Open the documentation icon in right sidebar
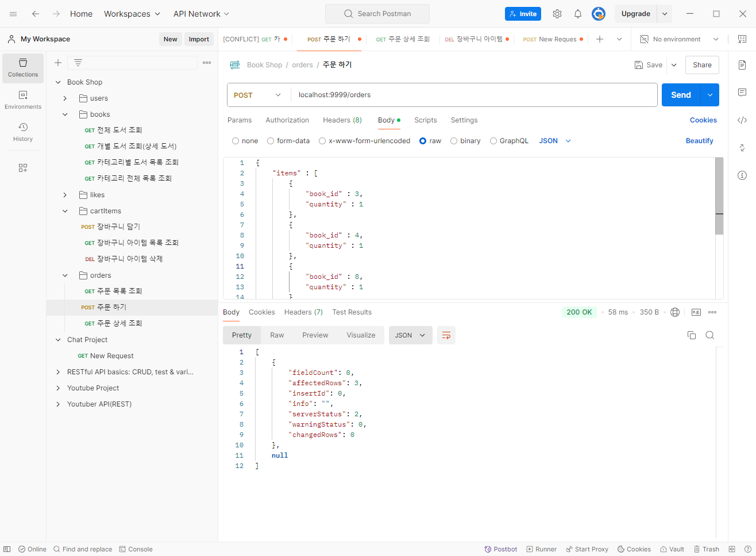The width and height of the screenshot is (756, 556). point(742,65)
